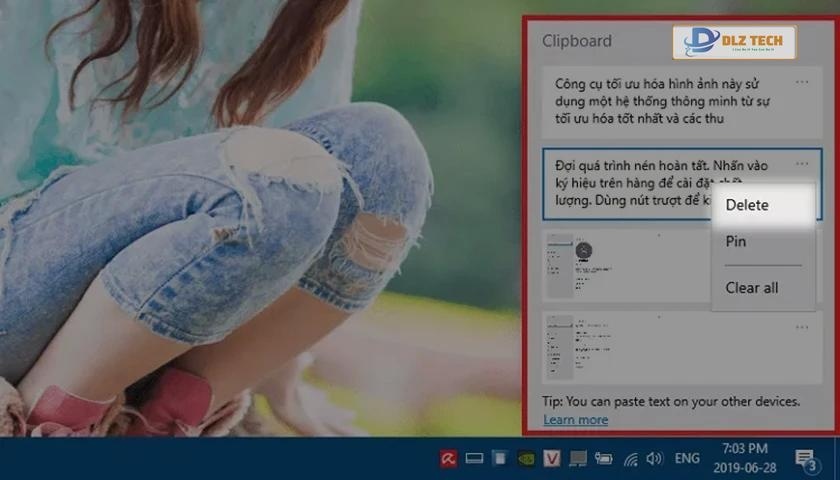Open the Action Center notifications icon
840x480 pixels.
point(805,459)
